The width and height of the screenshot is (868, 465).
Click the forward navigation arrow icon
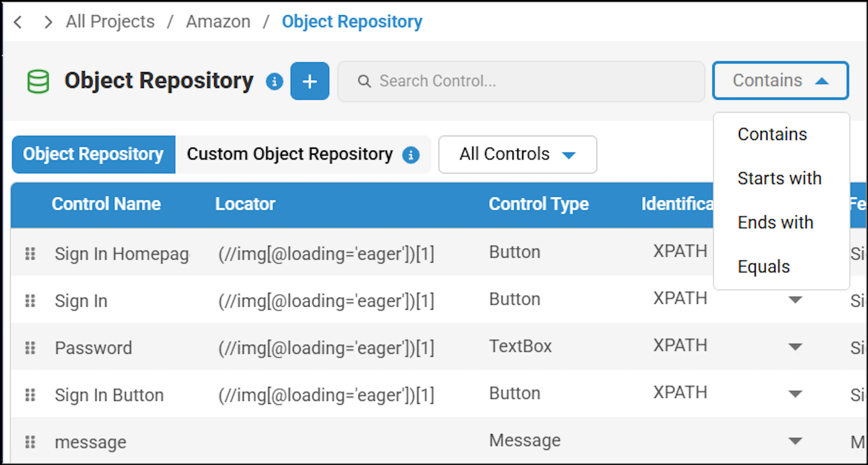49,22
